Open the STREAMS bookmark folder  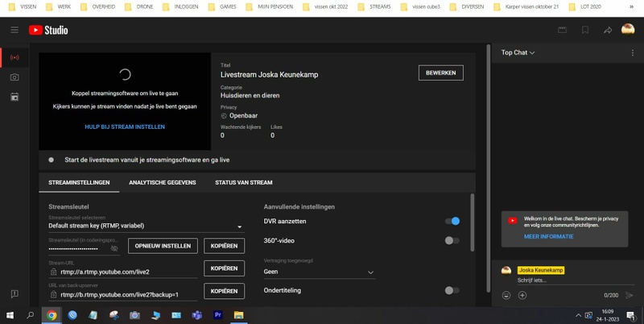point(374,6)
